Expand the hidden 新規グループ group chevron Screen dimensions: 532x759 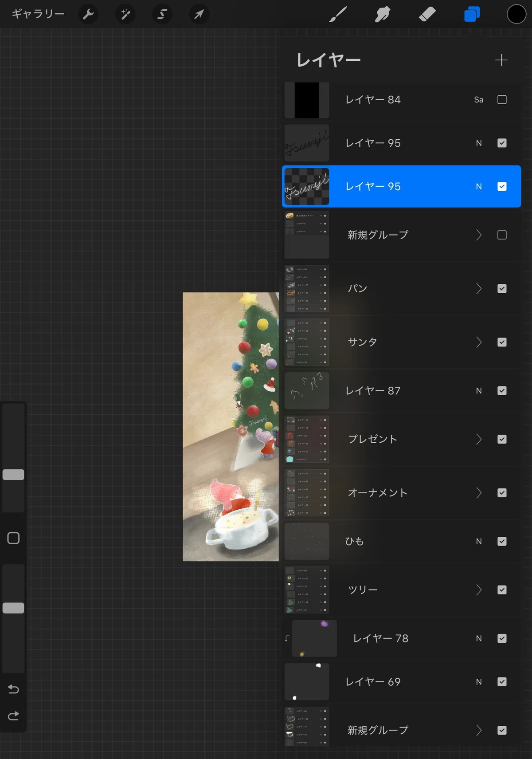pyautogui.click(x=479, y=235)
